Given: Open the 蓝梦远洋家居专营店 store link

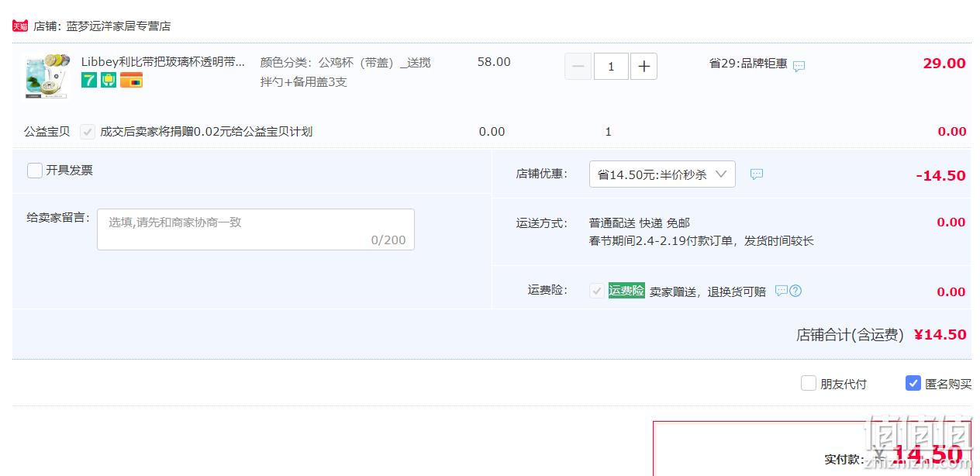Looking at the screenshot, I should 119,26.
